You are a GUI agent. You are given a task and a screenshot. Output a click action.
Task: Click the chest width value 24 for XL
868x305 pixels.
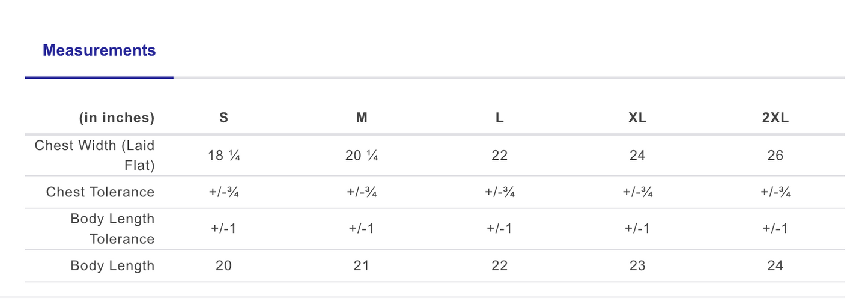pos(637,156)
